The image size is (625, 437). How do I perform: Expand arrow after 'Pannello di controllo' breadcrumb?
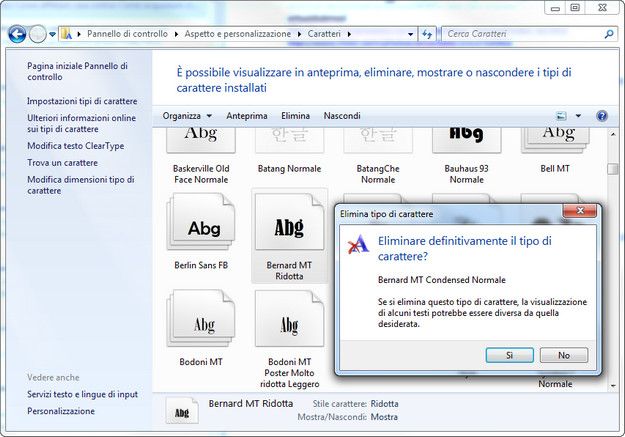point(176,34)
